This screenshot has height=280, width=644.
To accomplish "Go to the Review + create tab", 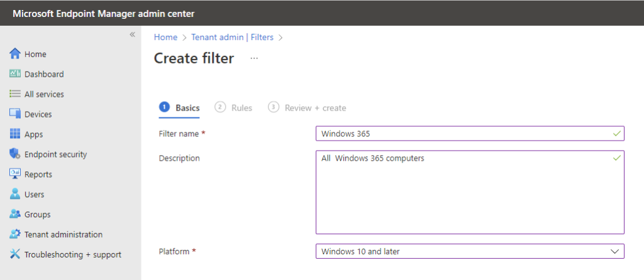I will pos(307,108).
